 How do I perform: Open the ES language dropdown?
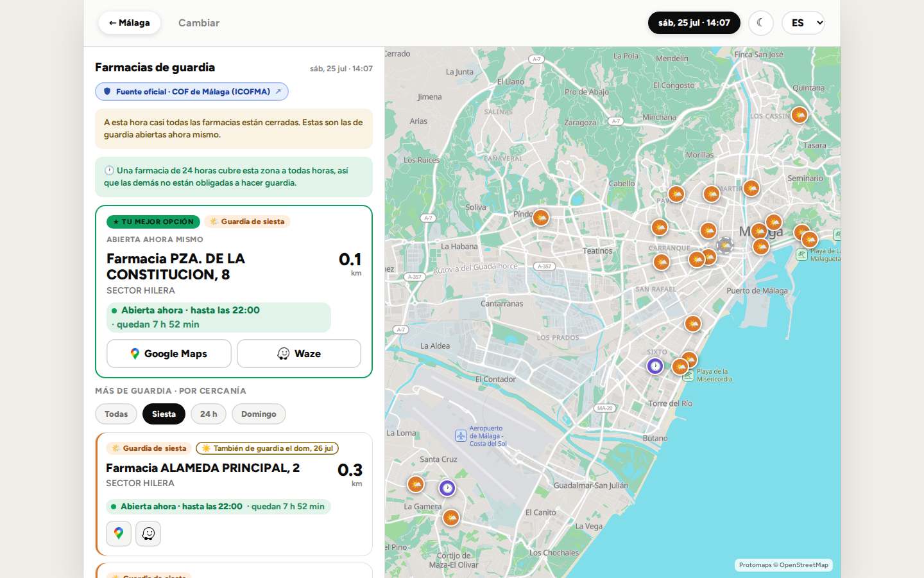pyautogui.click(x=803, y=23)
